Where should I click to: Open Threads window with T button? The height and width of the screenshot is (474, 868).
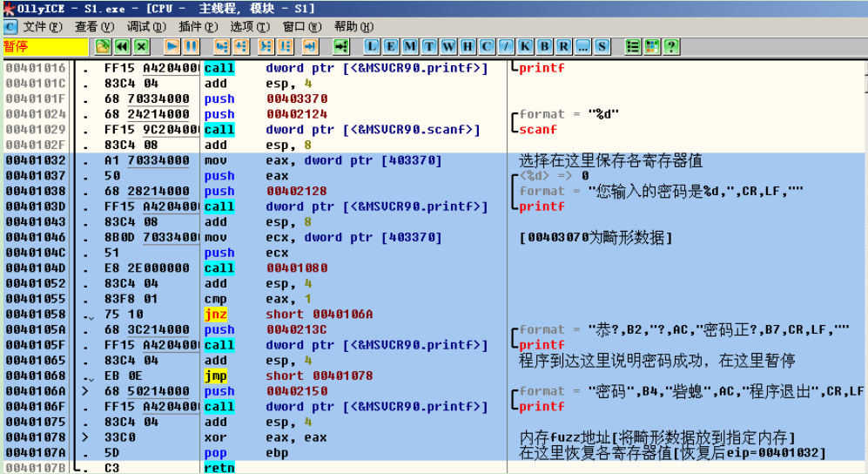coord(429,46)
